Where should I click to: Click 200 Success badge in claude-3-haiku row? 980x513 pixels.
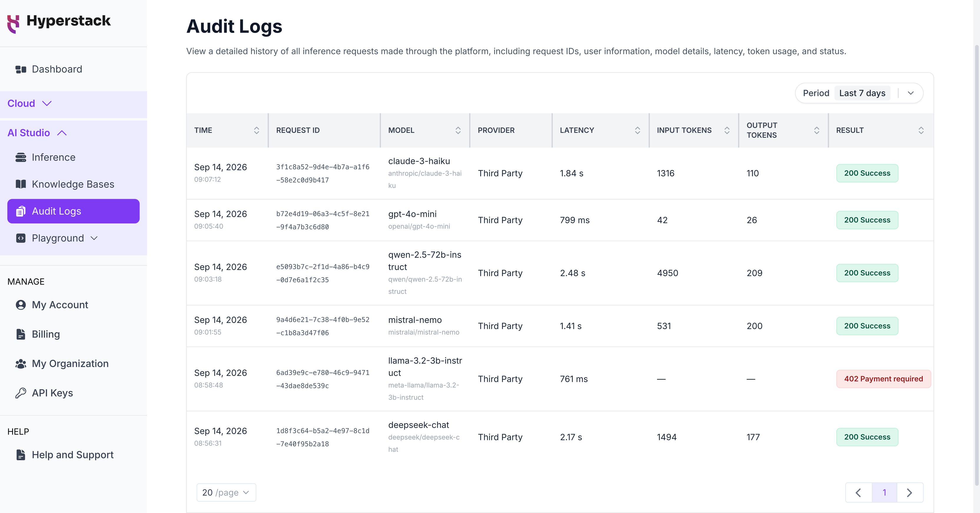(x=867, y=173)
